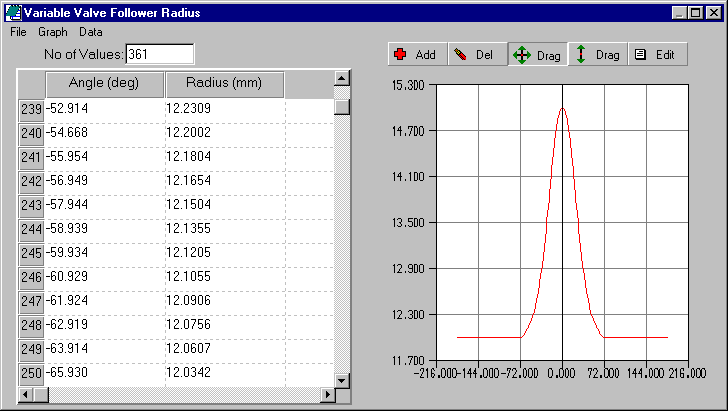Click angle cell -65.930
This screenshot has height=411, width=728.
pyautogui.click(x=105, y=374)
